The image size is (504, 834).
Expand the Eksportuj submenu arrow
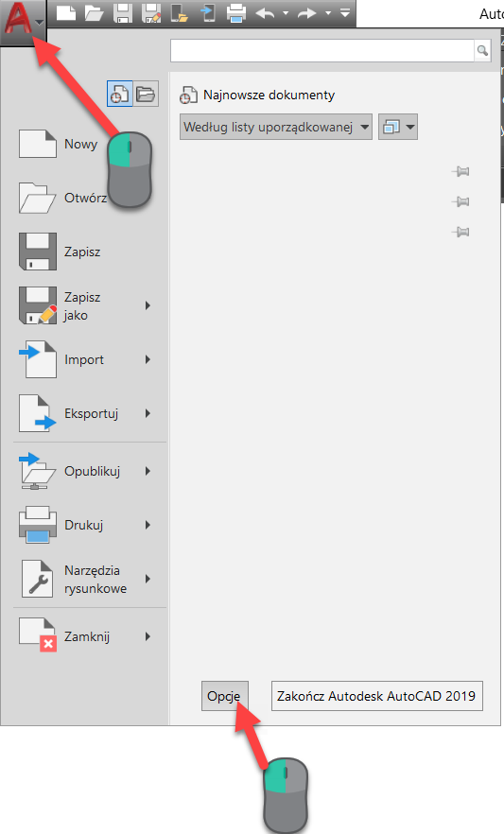click(x=148, y=413)
